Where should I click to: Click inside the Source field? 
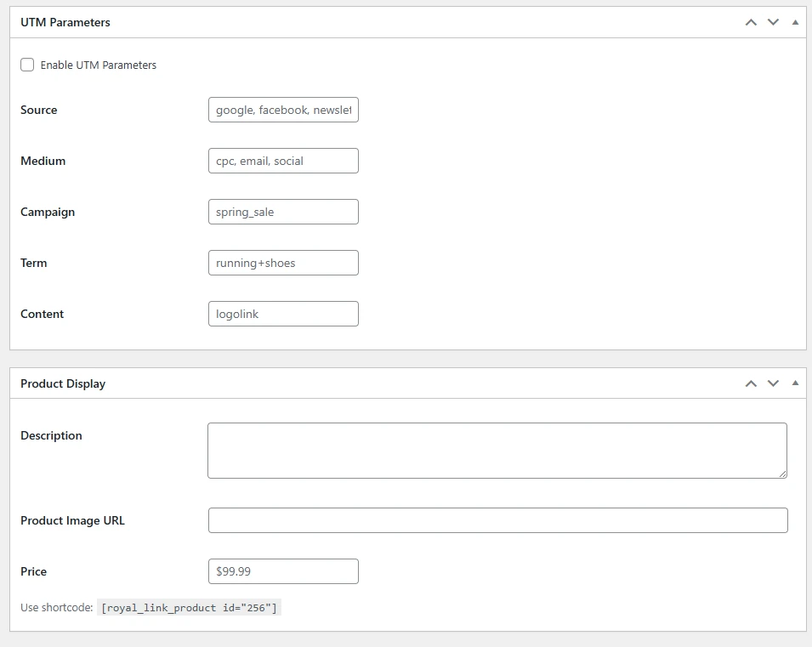(282, 110)
